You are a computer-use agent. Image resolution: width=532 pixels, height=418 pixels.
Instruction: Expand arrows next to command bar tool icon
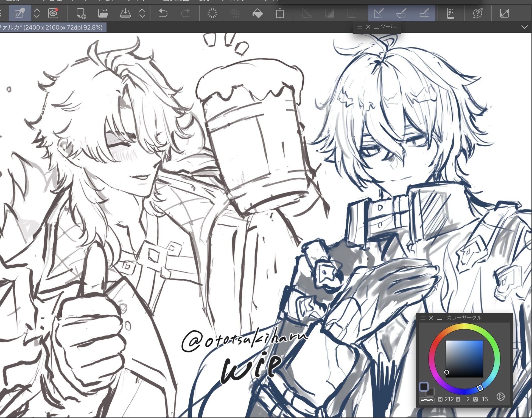(37, 13)
